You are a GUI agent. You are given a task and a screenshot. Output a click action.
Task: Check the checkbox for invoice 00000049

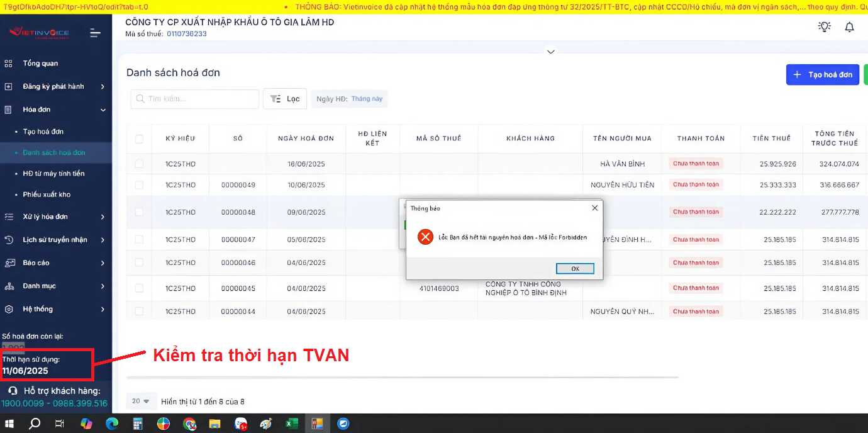tap(140, 184)
